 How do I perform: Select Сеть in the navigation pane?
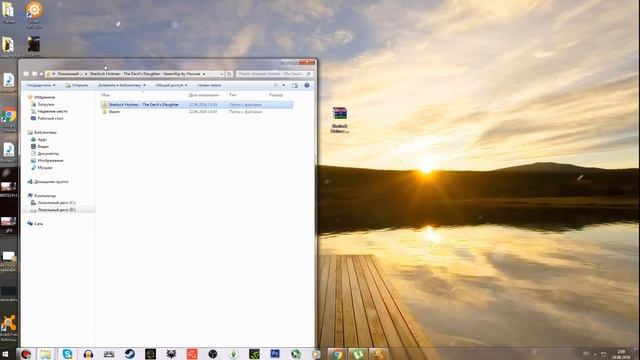38,224
